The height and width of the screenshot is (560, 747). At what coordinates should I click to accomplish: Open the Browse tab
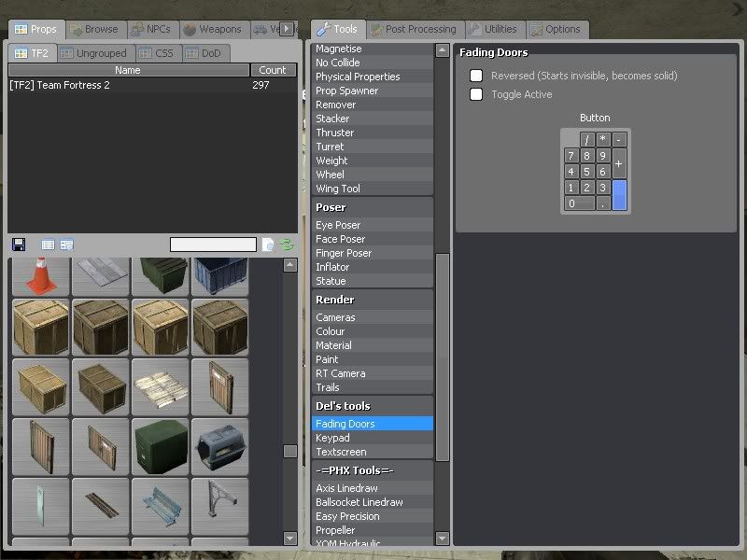coord(95,30)
